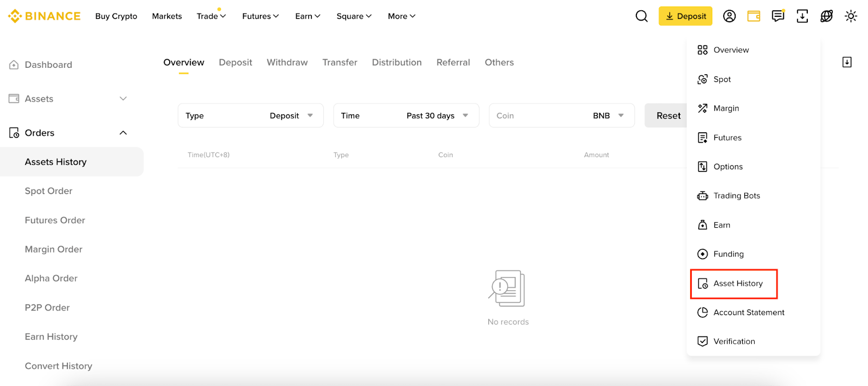Image resolution: width=868 pixels, height=386 pixels.
Task: Click the Asset History icon in menu
Action: [x=703, y=284]
